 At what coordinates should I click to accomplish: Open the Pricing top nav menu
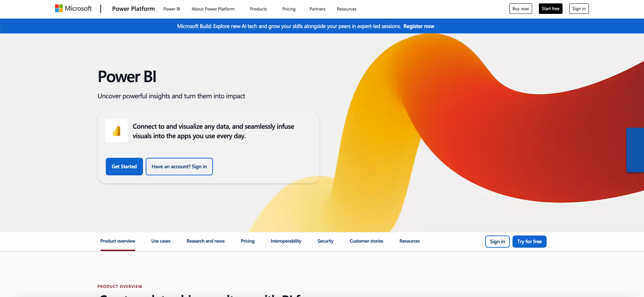tap(289, 9)
